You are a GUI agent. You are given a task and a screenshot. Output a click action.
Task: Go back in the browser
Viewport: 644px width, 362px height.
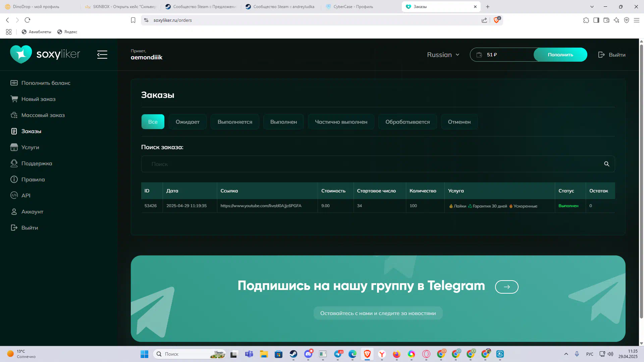(x=7, y=20)
